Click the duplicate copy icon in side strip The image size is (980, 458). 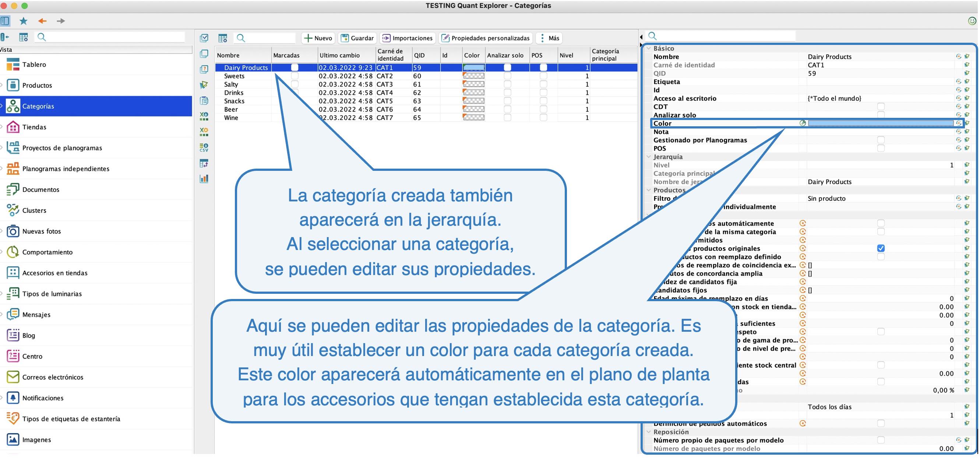204,54
